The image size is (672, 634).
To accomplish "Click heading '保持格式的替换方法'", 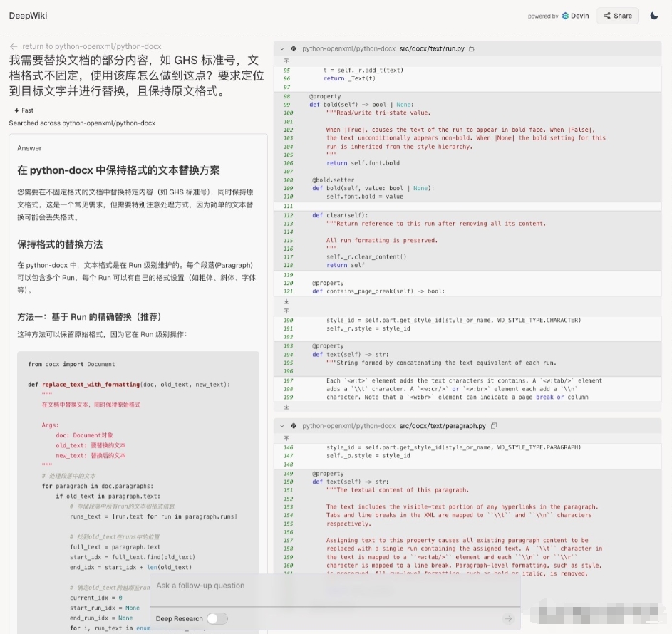I will [x=60, y=244].
